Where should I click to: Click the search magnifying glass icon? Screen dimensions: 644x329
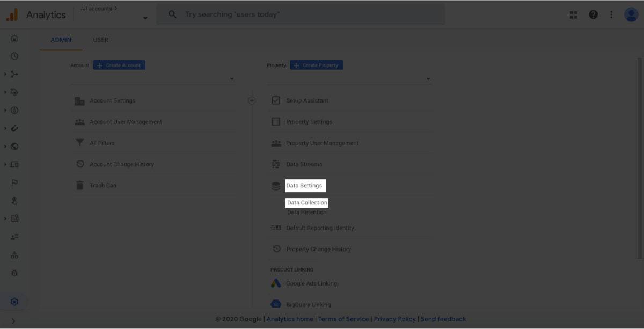point(172,14)
